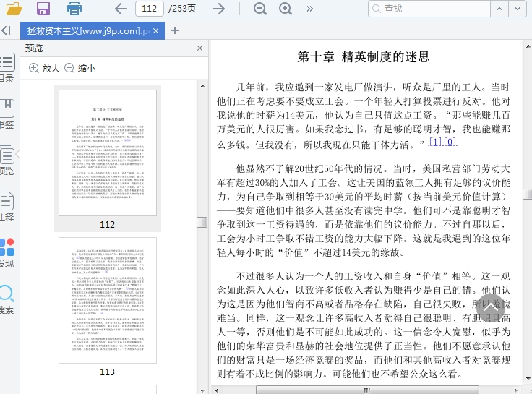Open the 目录 (contents) sidebar panel
The height and width of the screenshot is (394, 532).
point(6,69)
